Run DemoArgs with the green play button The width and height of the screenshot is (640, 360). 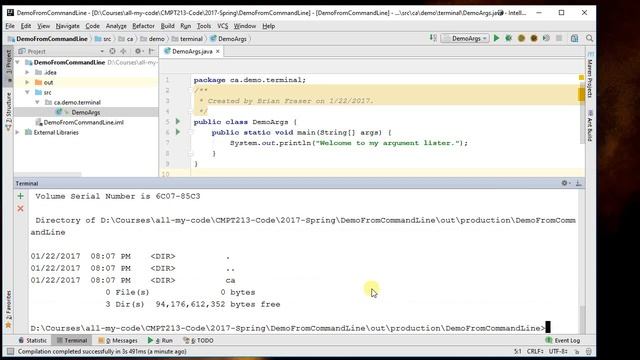pos(496,38)
